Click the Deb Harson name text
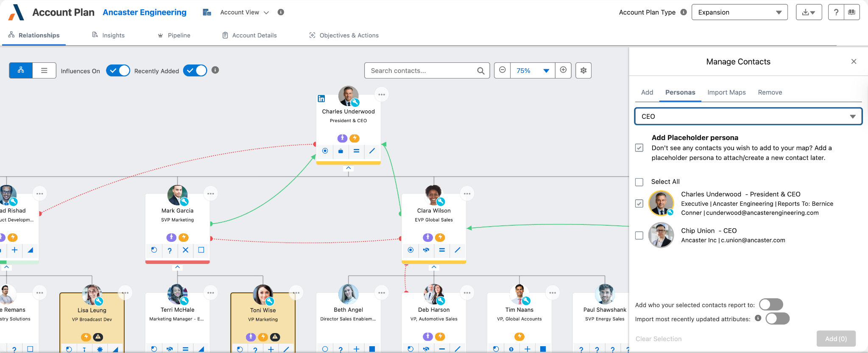Viewport: 868px width, 353px height. [x=434, y=310]
